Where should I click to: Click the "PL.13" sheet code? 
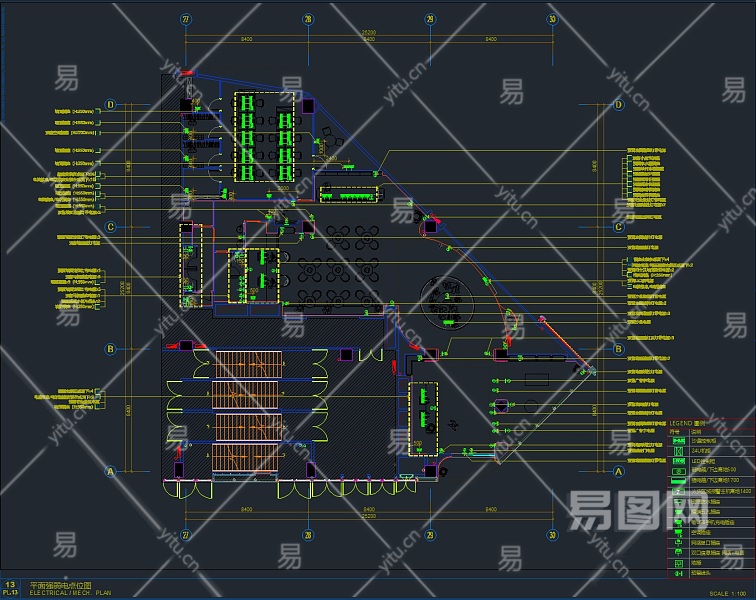[x=10, y=593]
